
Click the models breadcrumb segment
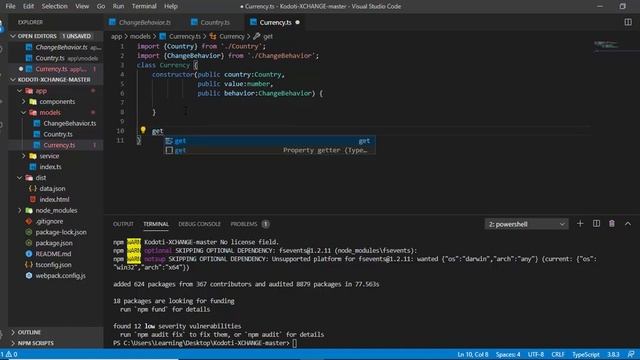[140, 36]
